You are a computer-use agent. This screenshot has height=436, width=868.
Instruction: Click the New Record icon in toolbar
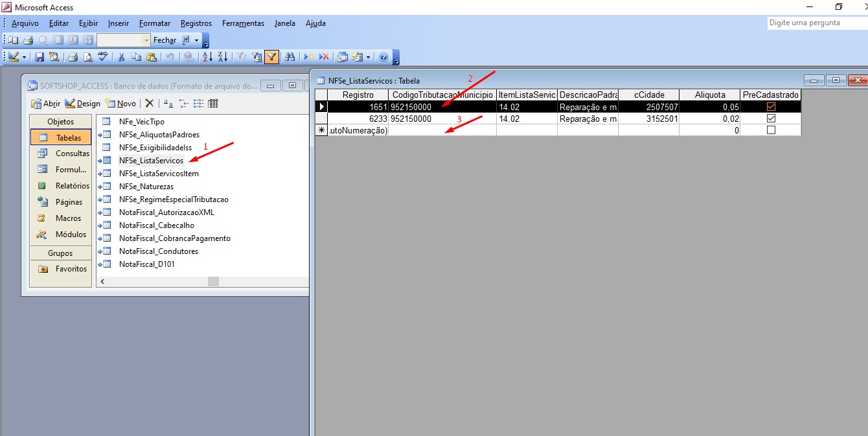(x=309, y=57)
